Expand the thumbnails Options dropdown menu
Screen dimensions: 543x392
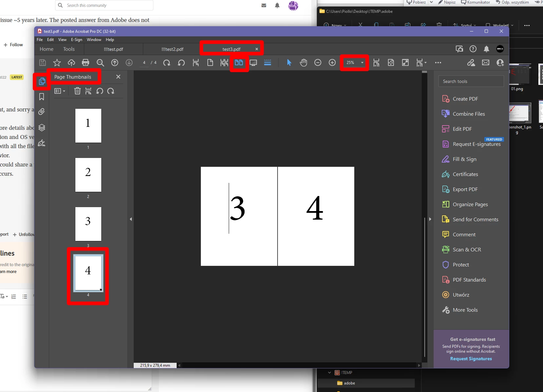tap(60, 91)
